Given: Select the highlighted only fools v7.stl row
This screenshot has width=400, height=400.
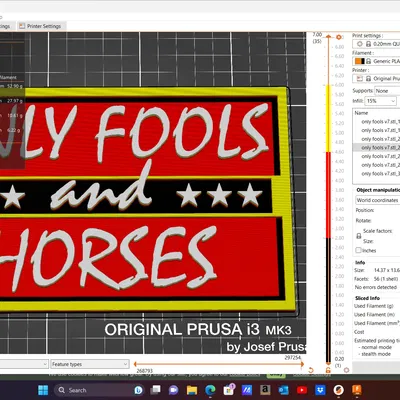Looking at the screenshot, I should tap(377, 147).
